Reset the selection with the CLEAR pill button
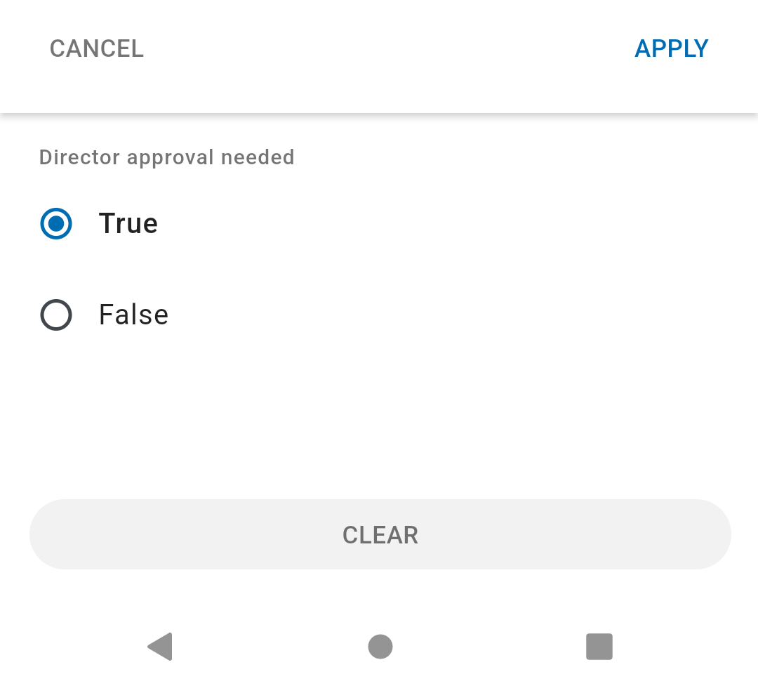Screen dimensions: 758x700 click(x=380, y=534)
